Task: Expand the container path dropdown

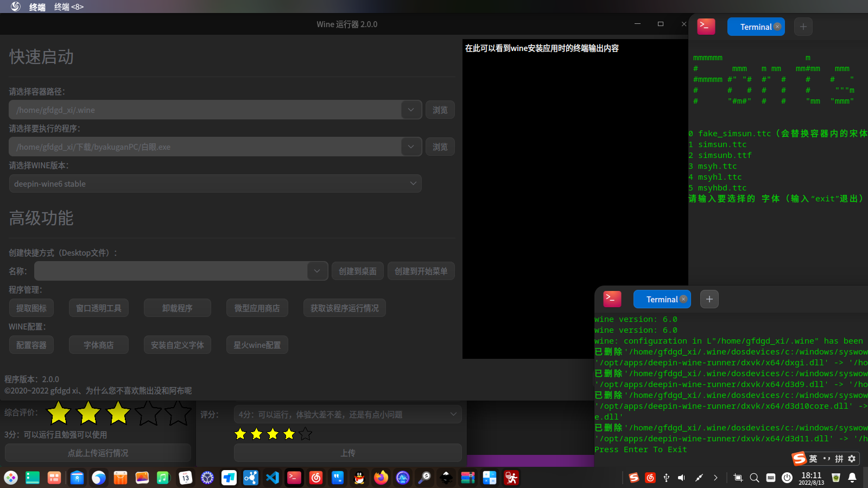Action: (x=411, y=110)
